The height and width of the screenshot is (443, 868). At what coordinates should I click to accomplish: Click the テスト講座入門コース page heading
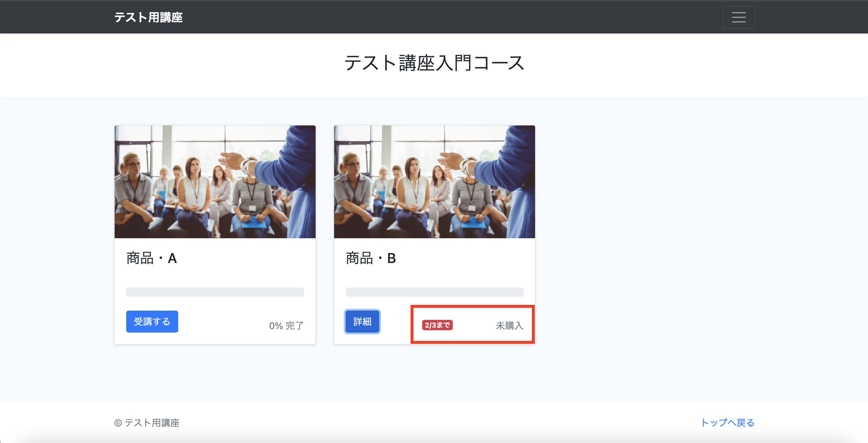coord(434,63)
